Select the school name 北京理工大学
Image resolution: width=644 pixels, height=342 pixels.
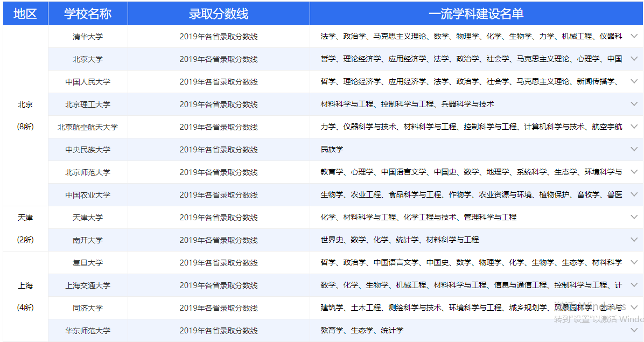pyautogui.click(x=87, y=104)
